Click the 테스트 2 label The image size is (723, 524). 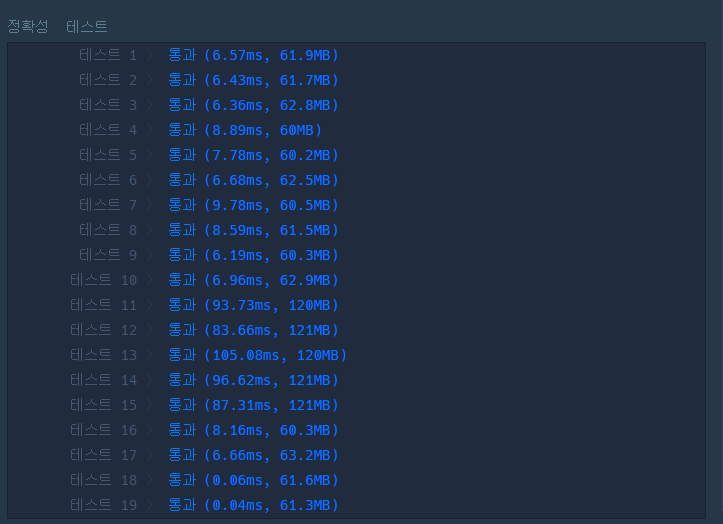(x=108, y=80)
